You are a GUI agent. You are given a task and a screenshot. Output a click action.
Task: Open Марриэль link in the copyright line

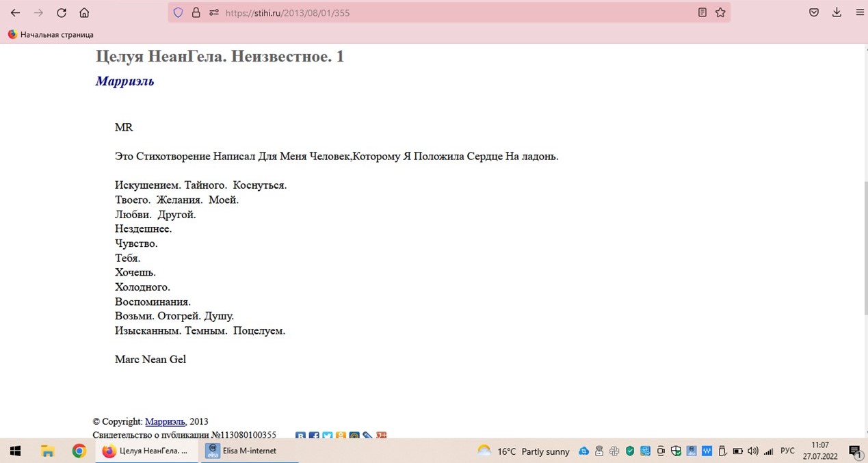165,421
